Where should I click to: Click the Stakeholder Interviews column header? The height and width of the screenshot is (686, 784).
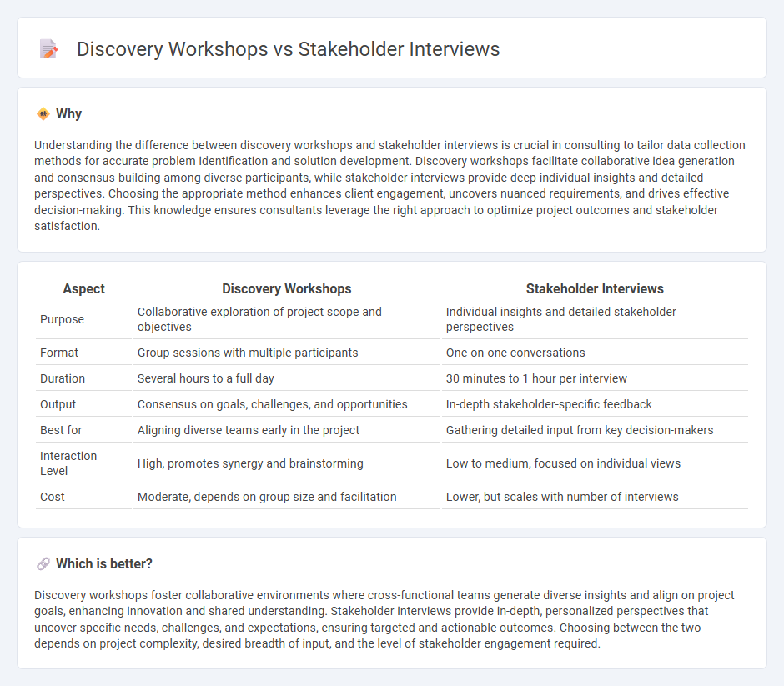tap(595, 288)
